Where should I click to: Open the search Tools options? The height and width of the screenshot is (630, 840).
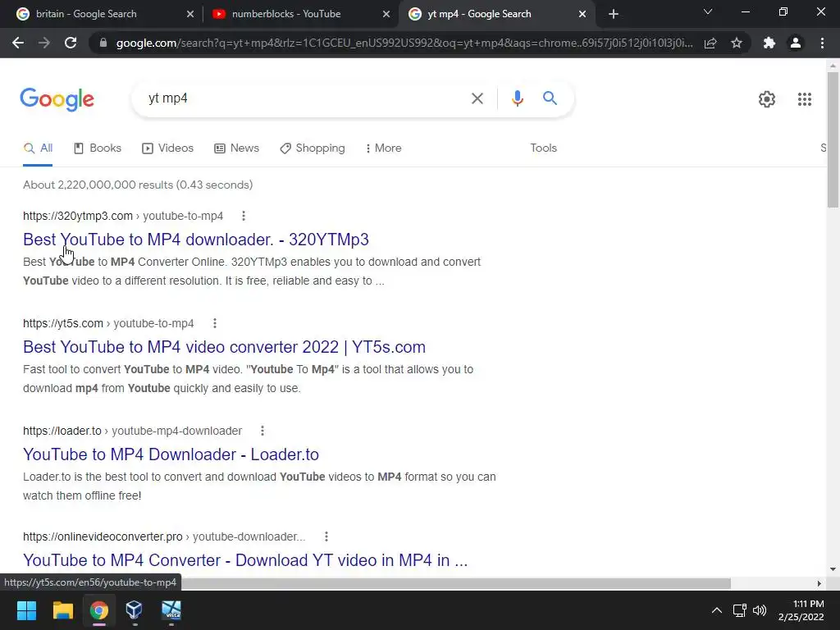point(543,148)
